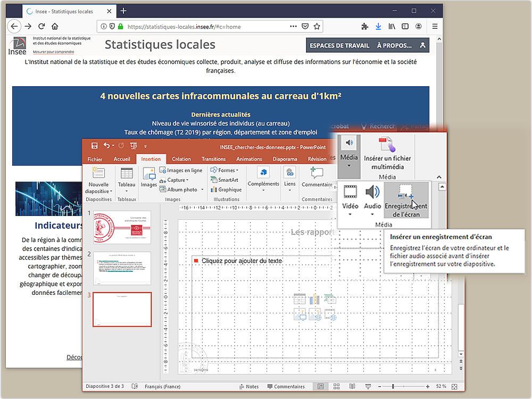Image resolution: width=532 pixels, height=399 pixels.
Task: Open the Fichier tab
Action: pyautogui.click(x=95, y=159)
